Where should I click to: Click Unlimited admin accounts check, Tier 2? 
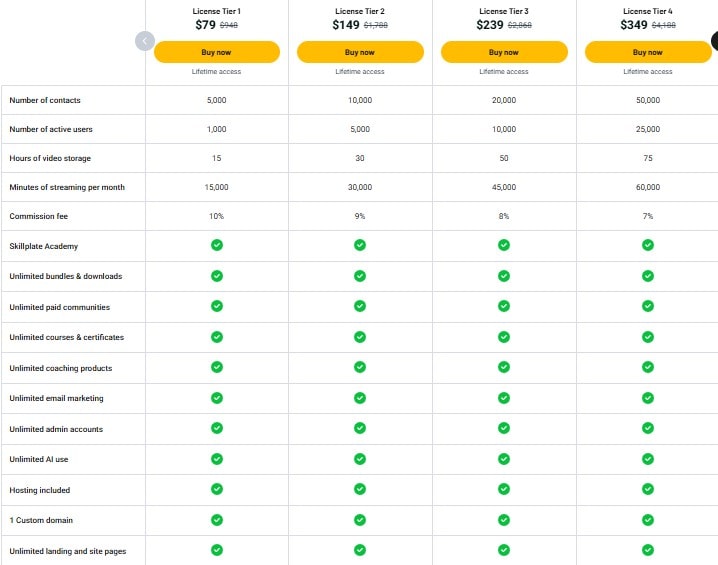(x=360, y=428)
